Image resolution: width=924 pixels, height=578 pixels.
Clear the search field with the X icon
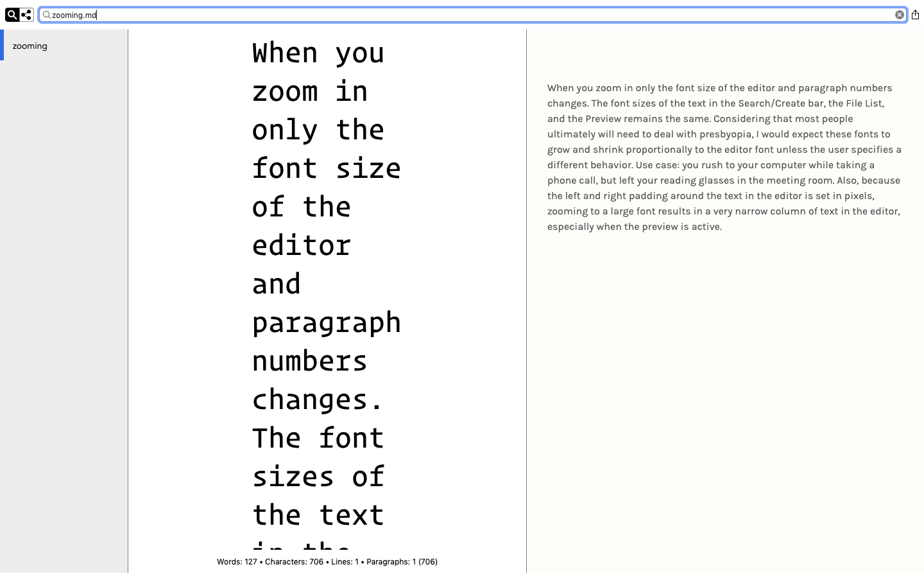(899, 15)
